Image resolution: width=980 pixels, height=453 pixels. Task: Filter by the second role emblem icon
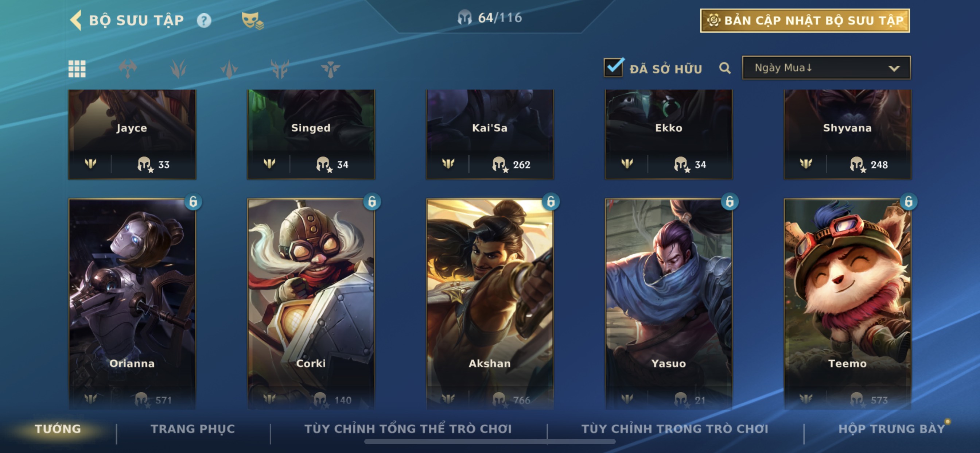pyautogui.click(x=178, y=69)
